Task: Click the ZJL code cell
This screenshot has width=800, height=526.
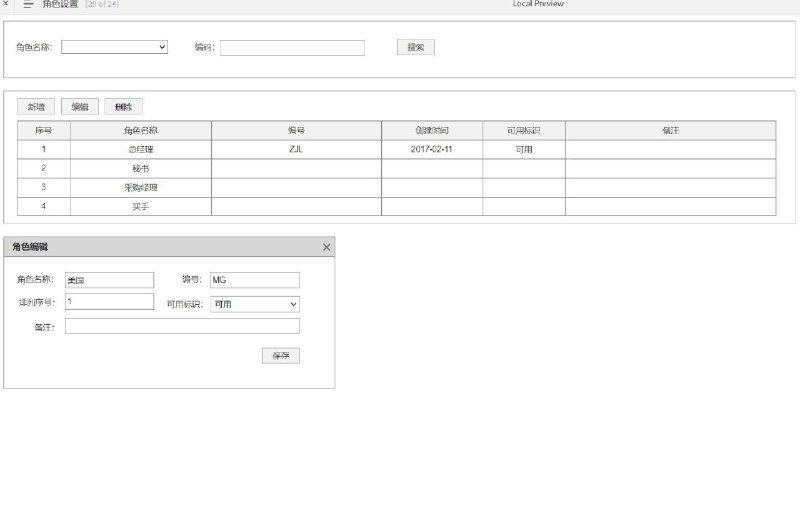Action: click(296, 149)
